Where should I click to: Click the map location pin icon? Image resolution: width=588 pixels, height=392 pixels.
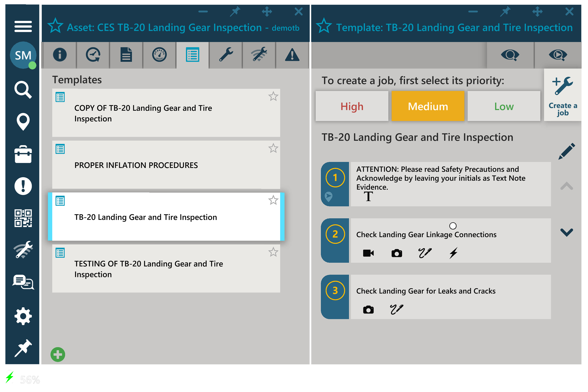pos(23,122)
